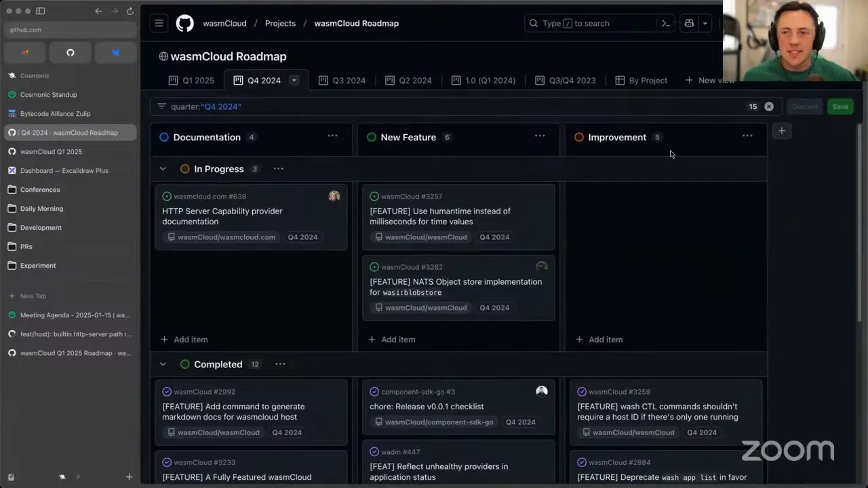This screenshot has width=868, height=488.
Task: Open the HTTP Server Capability provider documentation card
Action: [x=251, y=217]
